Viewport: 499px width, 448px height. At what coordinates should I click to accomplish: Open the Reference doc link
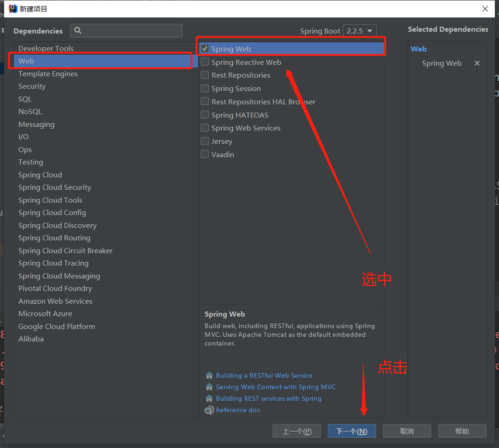coord(238,410)
